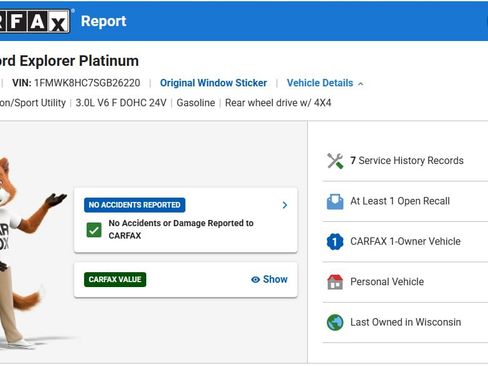Collapse the Vehicle Details section
This screenshot has height=366, width=488.
tap(325, 83)
